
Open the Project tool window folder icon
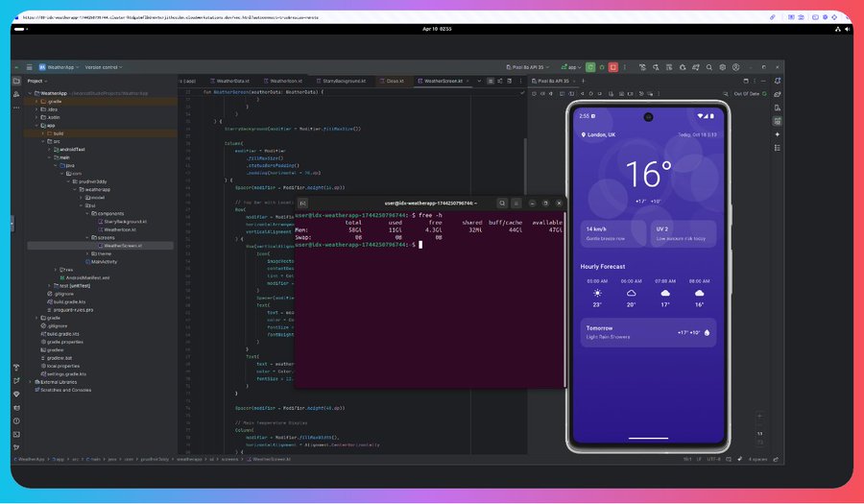[16, 81]
